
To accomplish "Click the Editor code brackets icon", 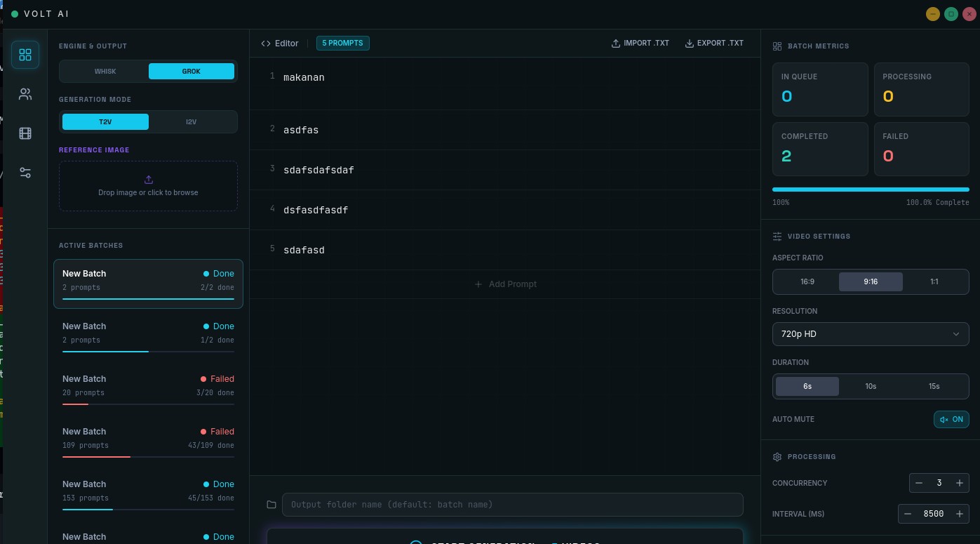I will click(266, 44).
